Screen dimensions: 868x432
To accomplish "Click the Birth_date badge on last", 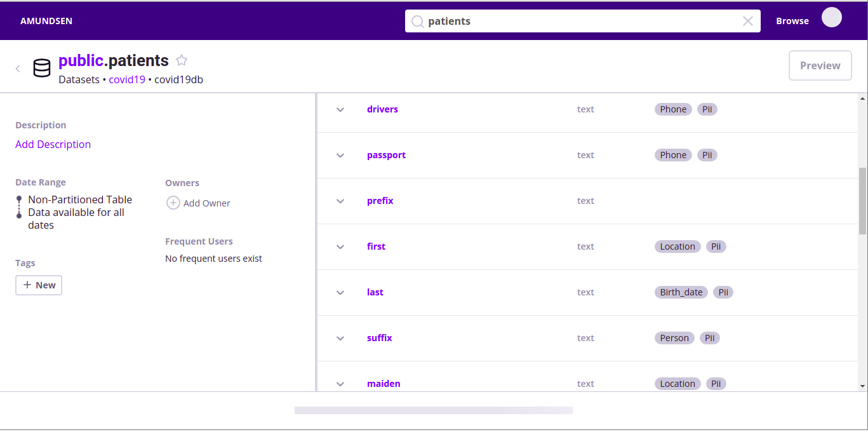I will point(681,292).
